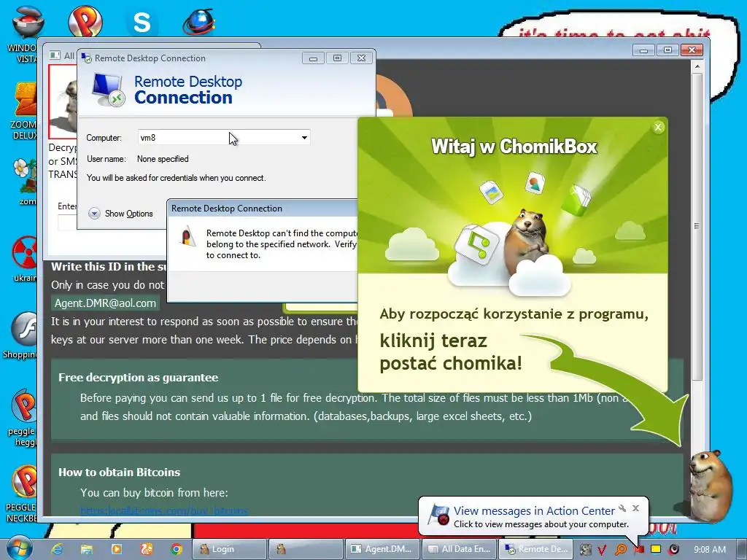Open the ukrain radiation desktop icon
Image resolution: width=747 pixels, height=560 pixels.
[x=25, y=259]
